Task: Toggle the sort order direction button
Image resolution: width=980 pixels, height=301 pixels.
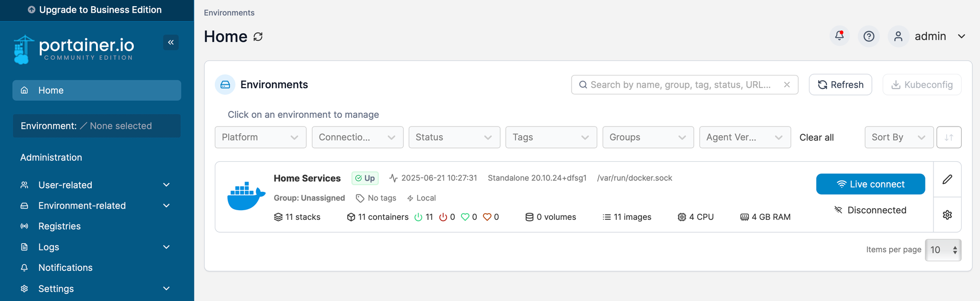Action: pyautogui.click(x=949, y=137)
